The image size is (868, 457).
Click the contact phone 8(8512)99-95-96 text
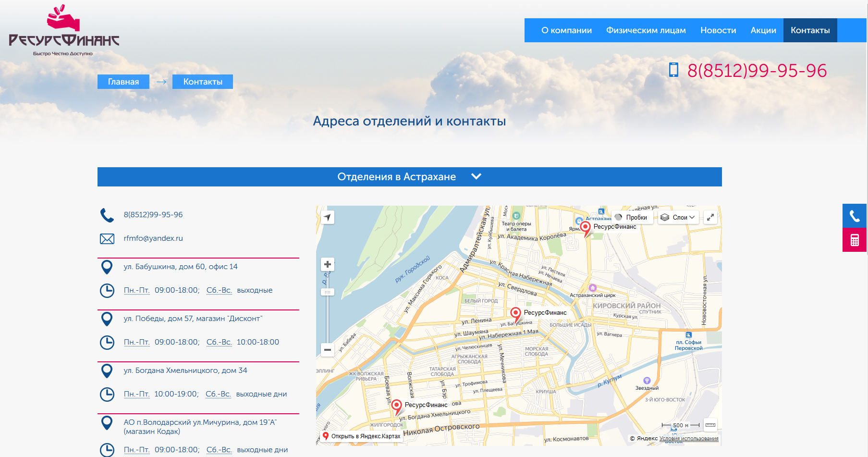[153, 215]
